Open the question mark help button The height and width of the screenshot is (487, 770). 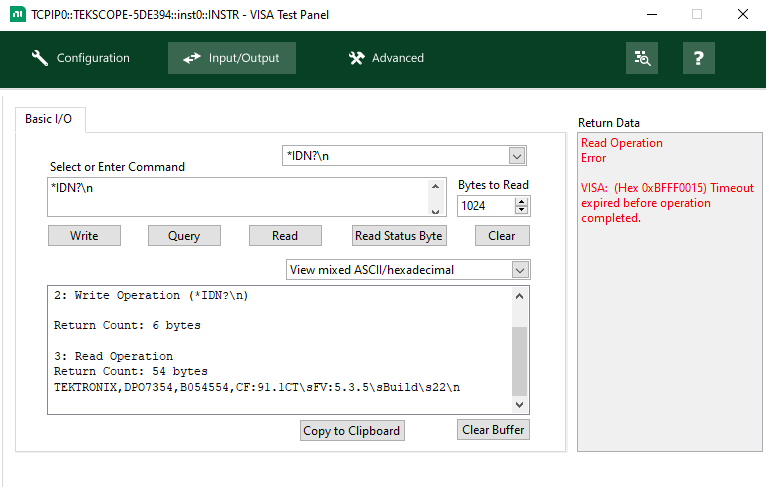698,58
